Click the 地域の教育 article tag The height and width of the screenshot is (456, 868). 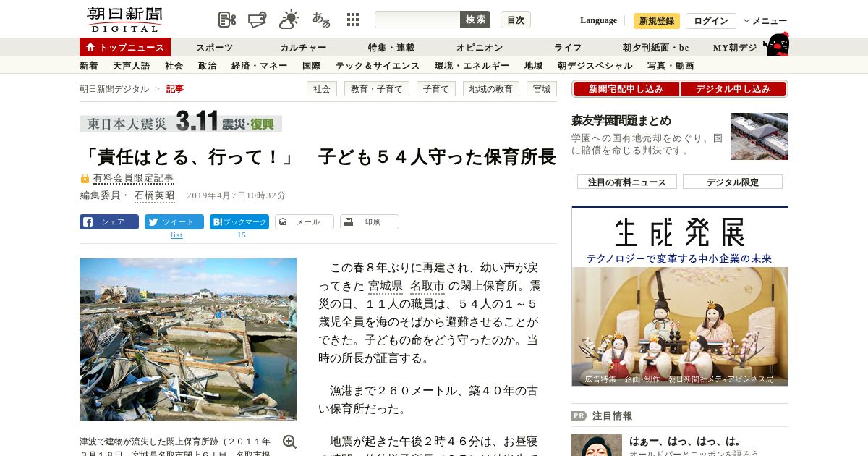pos(491,89)
